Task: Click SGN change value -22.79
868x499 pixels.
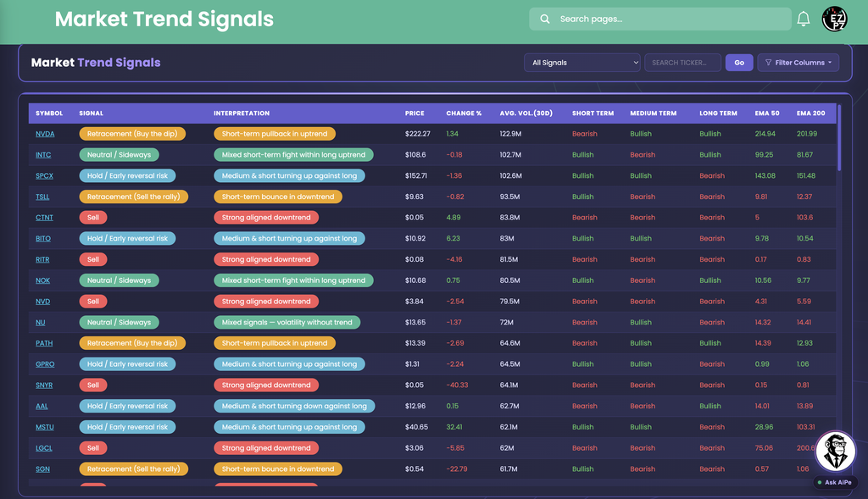Action: click(457, 469)
